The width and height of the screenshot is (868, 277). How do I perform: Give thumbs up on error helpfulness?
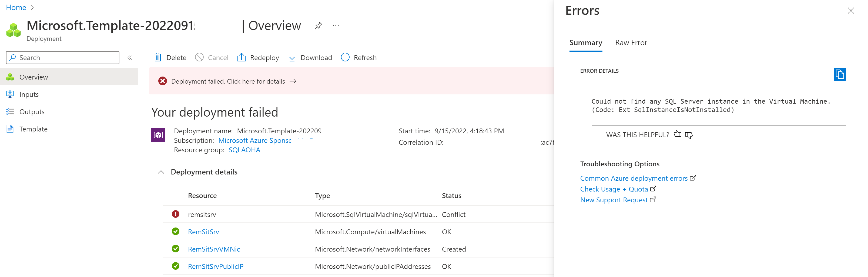(x=677, y=134)
